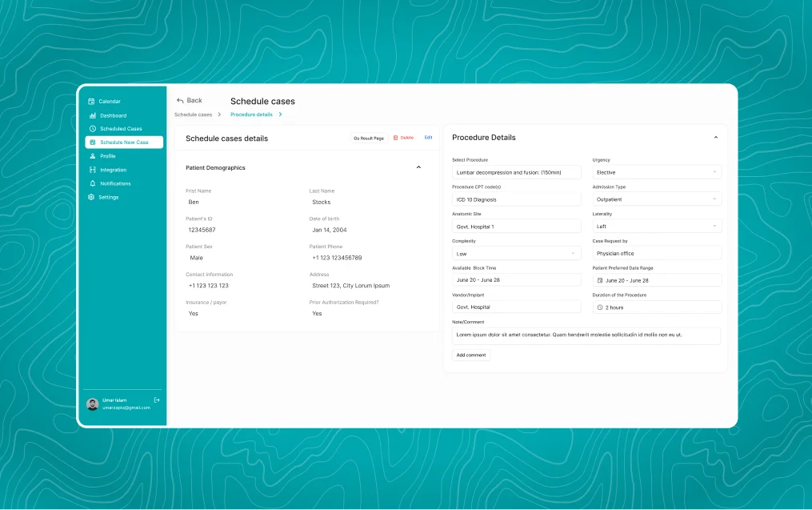812x510 pixels.
Task: Click Patient Sex value Male
Action: tap(196, 258)
